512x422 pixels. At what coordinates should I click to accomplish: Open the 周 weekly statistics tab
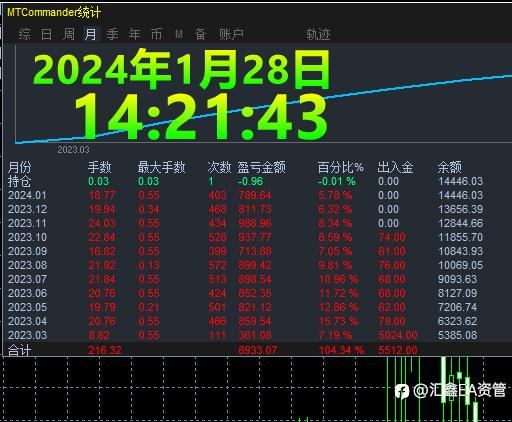point(69,34)
